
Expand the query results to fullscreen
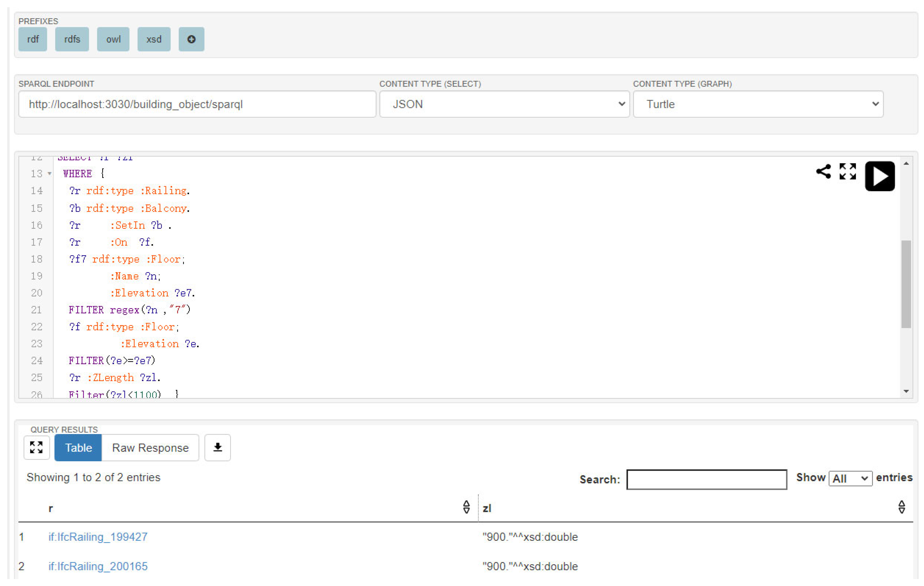[x=36, y=447]
